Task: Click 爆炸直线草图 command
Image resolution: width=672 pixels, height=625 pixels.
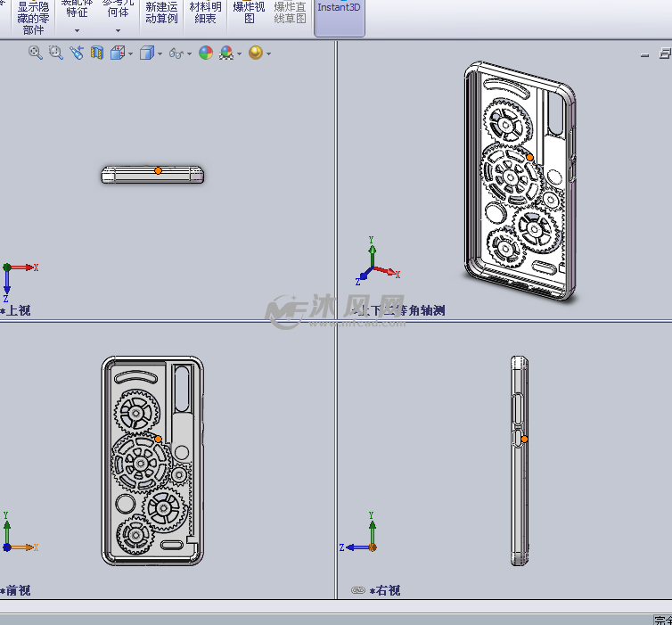Action: tap(291, 12)
